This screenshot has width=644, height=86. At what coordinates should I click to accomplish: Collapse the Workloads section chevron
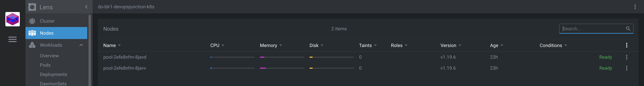(x=81, y=45)
